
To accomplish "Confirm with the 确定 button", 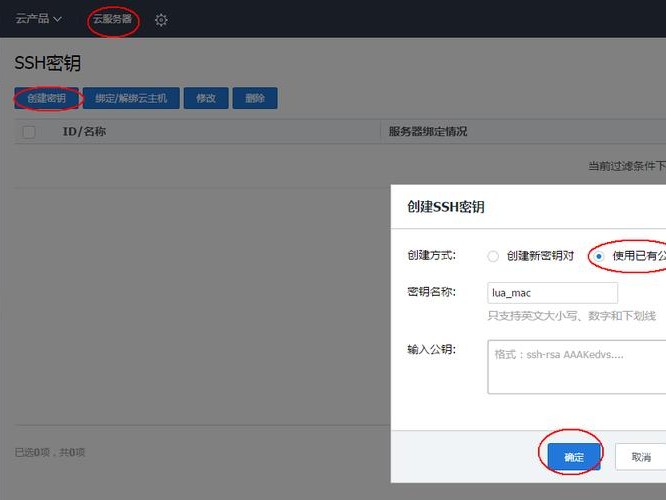I will coord(574,457).
